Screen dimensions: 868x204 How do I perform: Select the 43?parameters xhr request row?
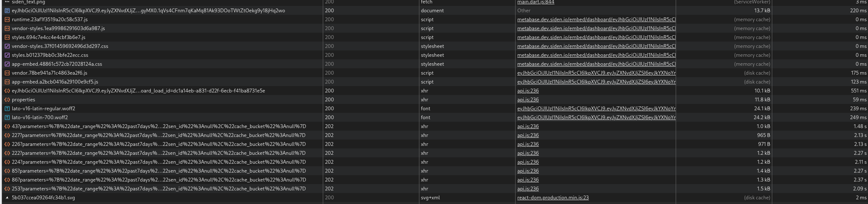coord(434,126)
